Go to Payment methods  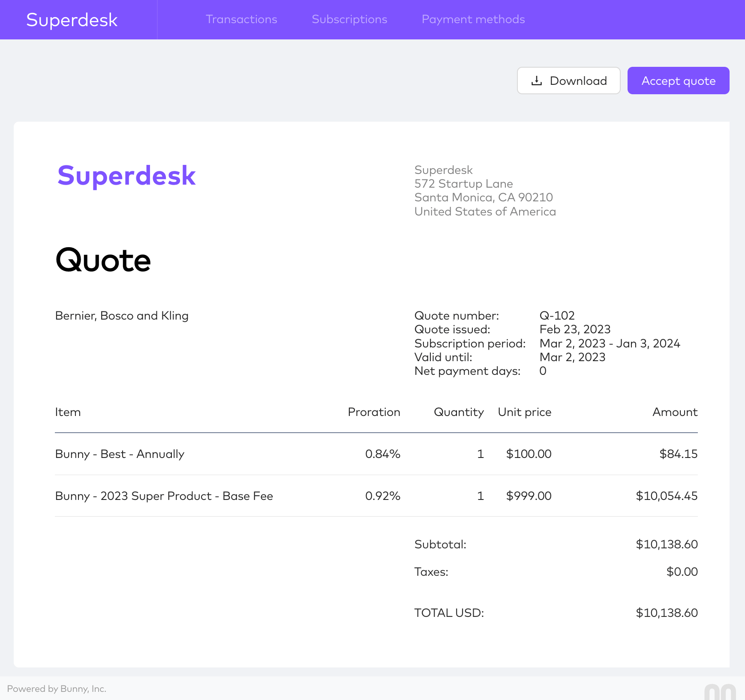tap(473, 19)
